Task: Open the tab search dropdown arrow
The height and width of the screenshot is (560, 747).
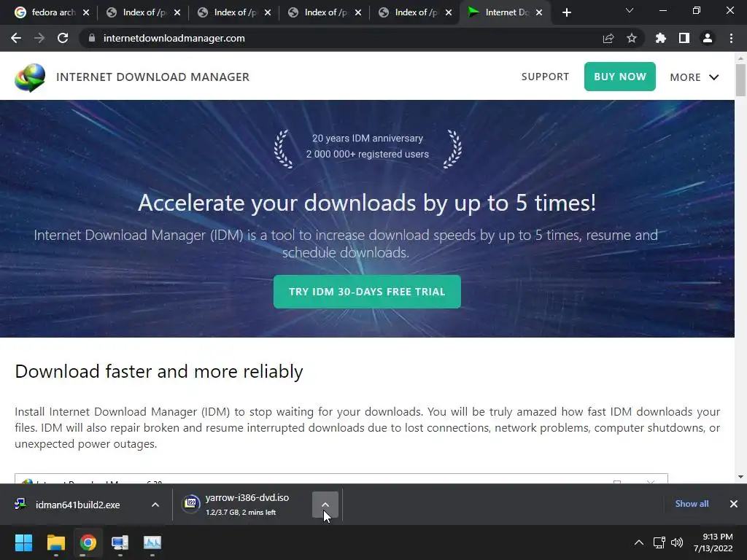Action: (x=630, y=10)
